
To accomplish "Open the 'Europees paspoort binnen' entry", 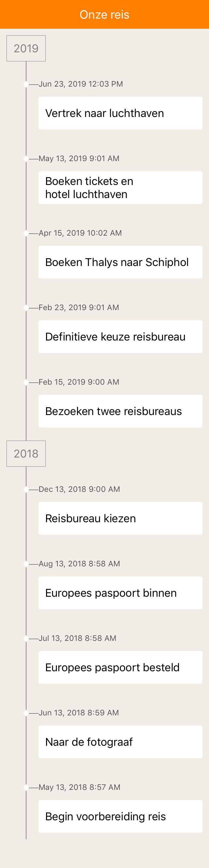I will 120,593.
